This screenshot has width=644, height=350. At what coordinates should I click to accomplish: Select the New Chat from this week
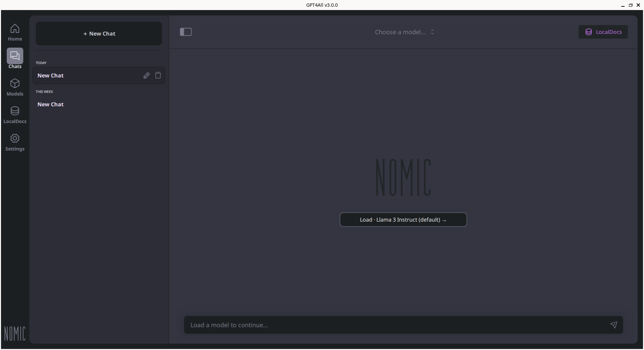point(99,104)
